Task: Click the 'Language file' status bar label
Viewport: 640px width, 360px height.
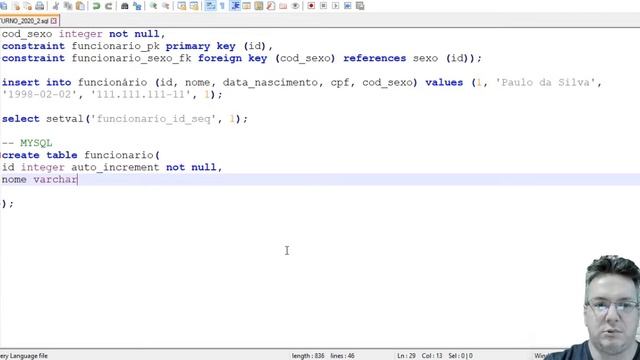Action: click(24, 356)
